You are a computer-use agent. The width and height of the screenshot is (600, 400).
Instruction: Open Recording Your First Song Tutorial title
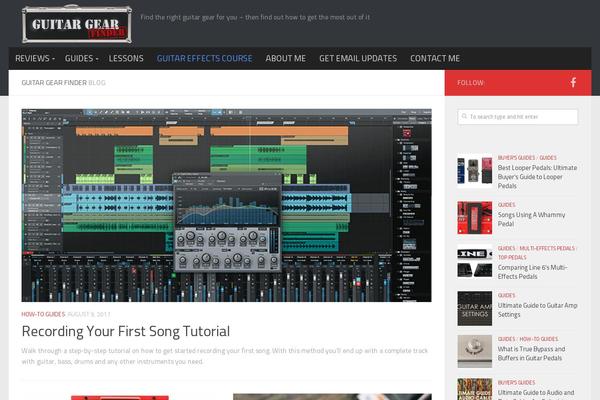coord(126,331)
